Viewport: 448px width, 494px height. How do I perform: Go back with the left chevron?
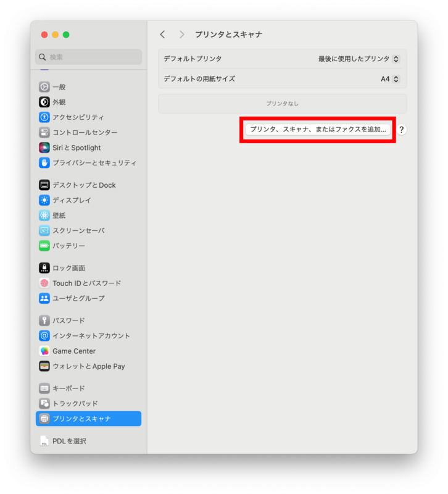(162, 35)
